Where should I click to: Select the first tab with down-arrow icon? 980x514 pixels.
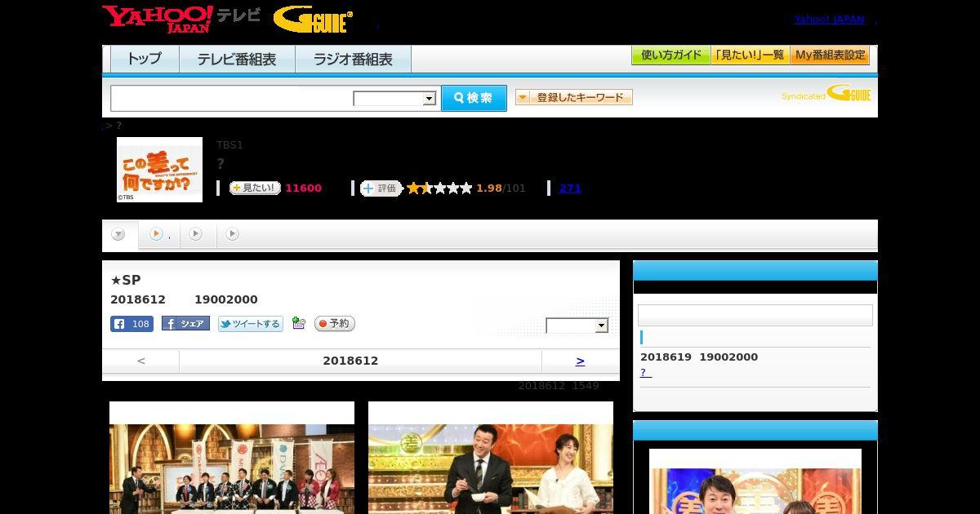(119, 235)
